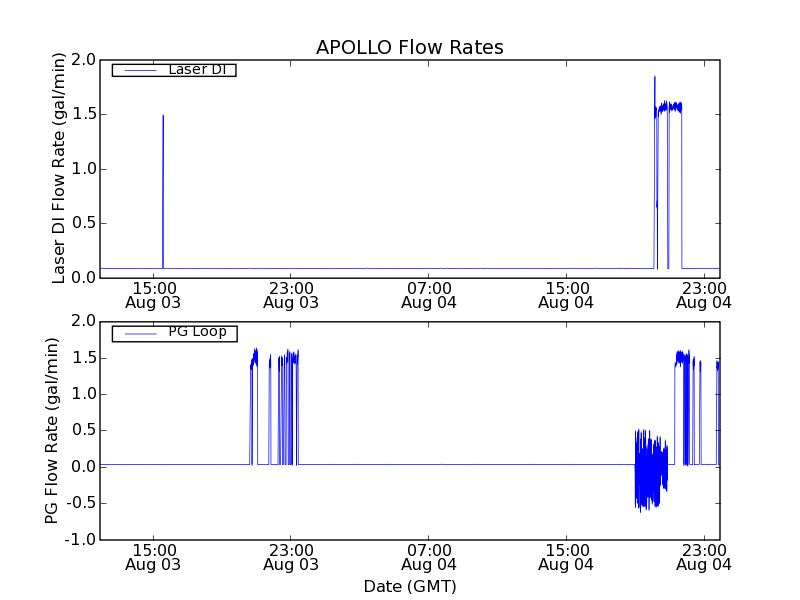Click the 0.0 tick on Laser DI y-axis
The image size is (800, 600).
coord(84,278)
